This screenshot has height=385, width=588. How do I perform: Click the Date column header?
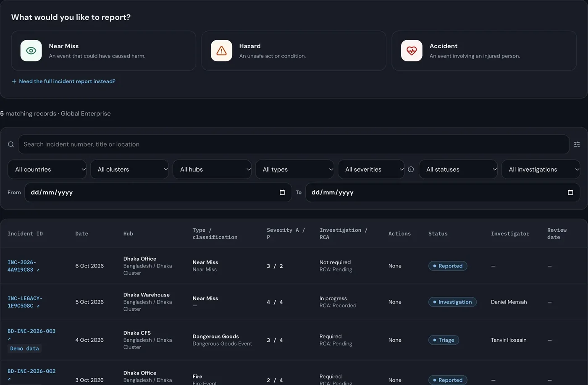(81, 234)
